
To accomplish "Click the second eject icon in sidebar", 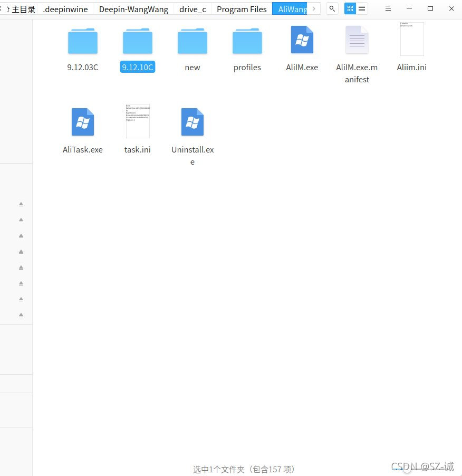I will coord(21,220).
